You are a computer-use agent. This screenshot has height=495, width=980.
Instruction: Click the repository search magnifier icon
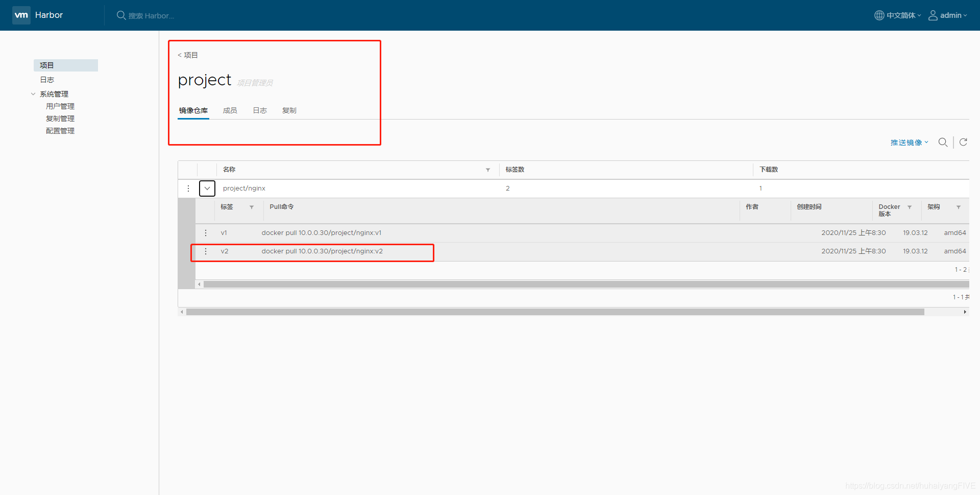pos(943,143)
